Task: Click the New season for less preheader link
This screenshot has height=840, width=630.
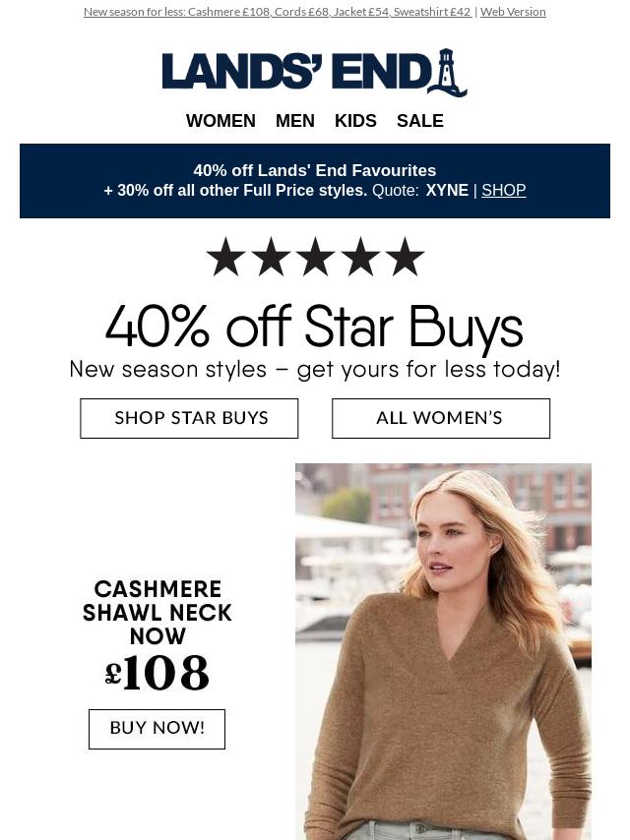Action: [278, 12]
